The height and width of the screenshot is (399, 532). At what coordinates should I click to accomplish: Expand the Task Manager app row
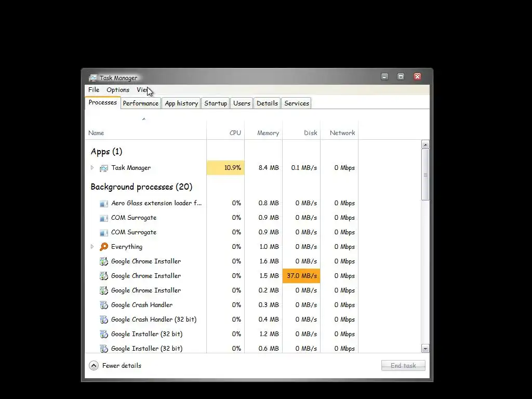tap(92, 168)
